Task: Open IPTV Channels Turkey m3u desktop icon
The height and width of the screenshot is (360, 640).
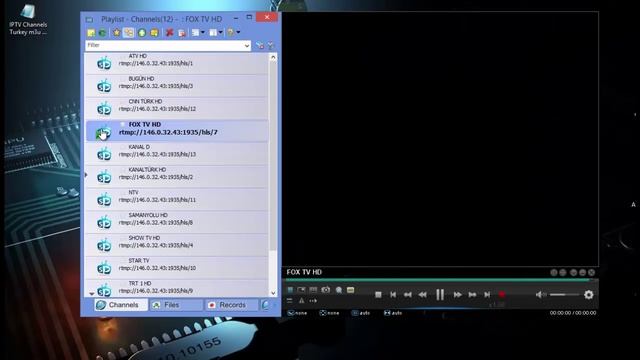Action: (x=28, y=20)
